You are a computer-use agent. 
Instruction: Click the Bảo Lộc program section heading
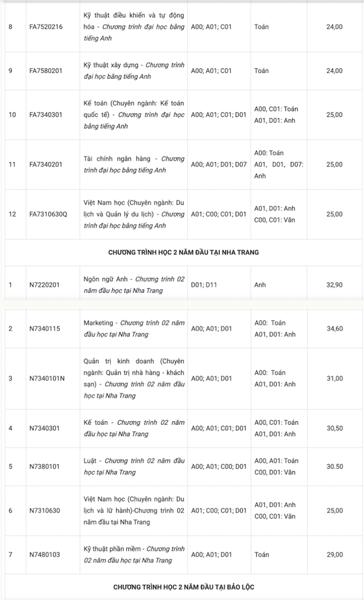tap(183, 587)
